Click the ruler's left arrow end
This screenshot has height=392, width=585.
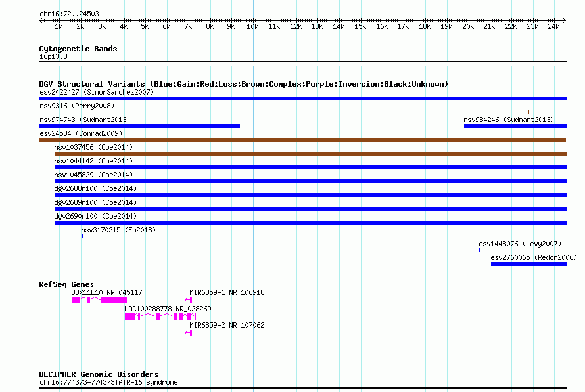41,20
